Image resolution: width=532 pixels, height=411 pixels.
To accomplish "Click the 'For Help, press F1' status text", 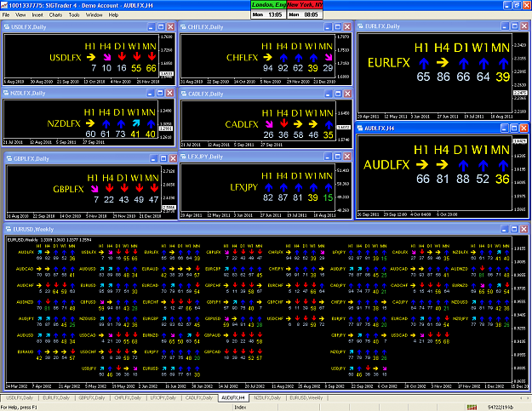I will 19,408.
